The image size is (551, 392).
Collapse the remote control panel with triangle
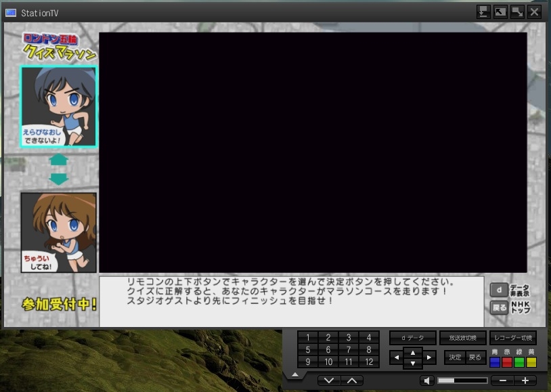click(x=294, y=374)
